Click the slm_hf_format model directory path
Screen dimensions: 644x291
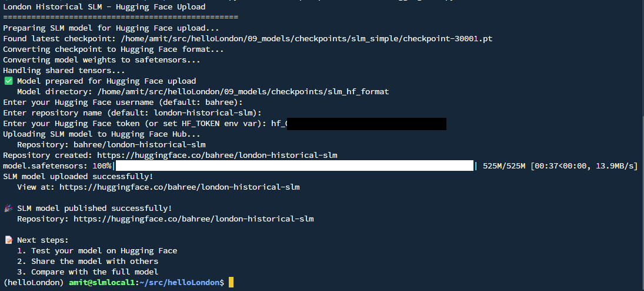[x=243, y=92]
